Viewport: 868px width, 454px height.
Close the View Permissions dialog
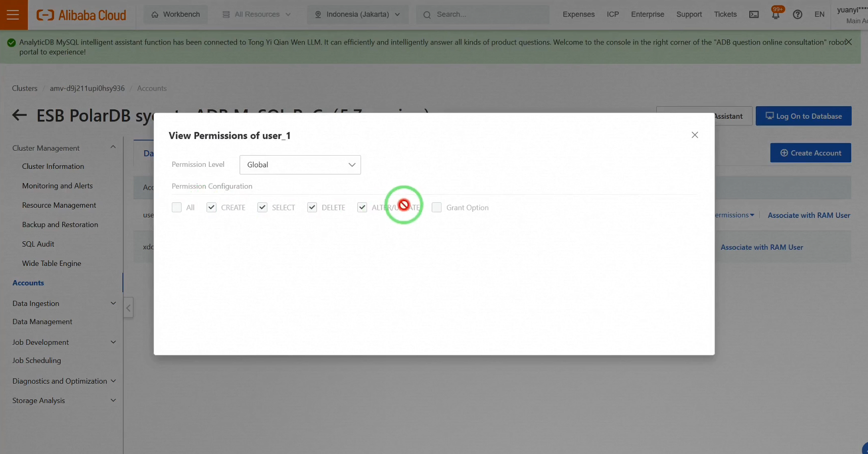(695, 135)
